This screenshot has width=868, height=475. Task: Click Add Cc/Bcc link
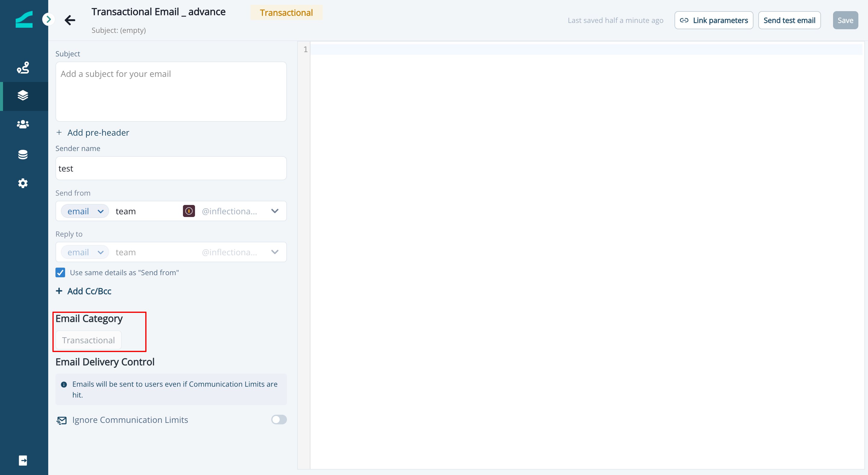83,291
